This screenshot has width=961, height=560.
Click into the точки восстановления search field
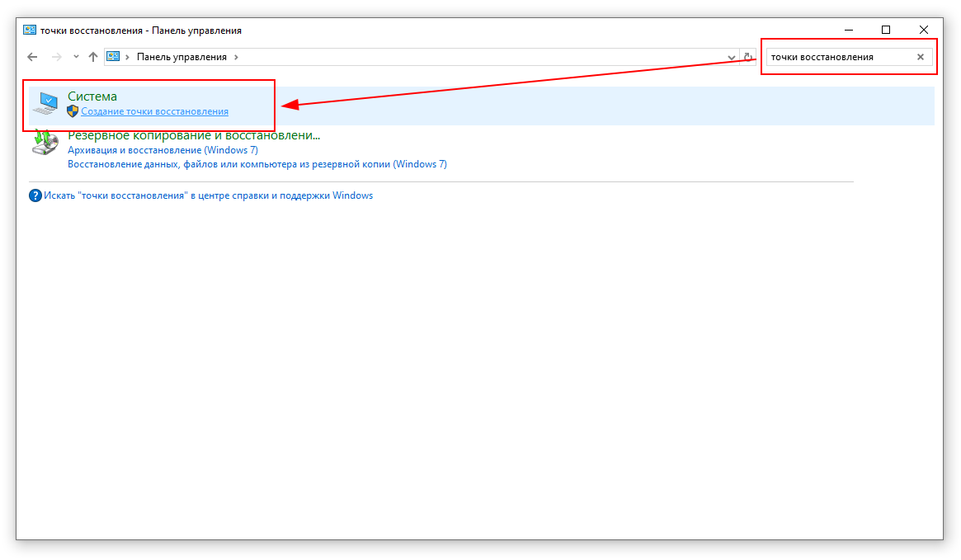point(837,57)
